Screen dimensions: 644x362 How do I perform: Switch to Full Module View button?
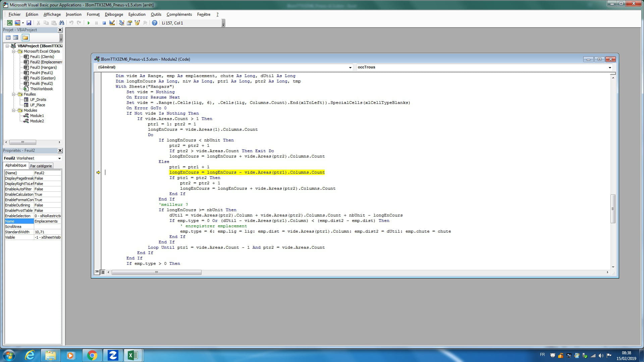(x=103, y=272)
